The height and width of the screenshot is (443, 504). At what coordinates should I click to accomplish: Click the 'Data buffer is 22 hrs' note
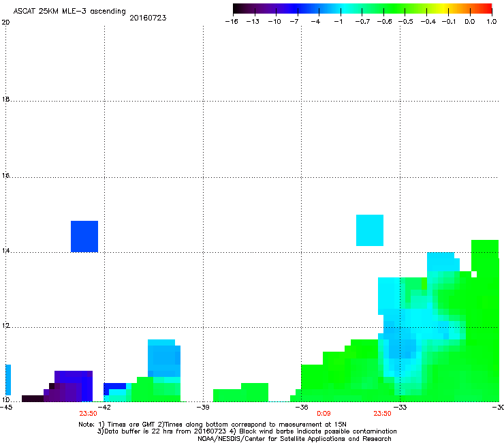(x=247, y=431)
